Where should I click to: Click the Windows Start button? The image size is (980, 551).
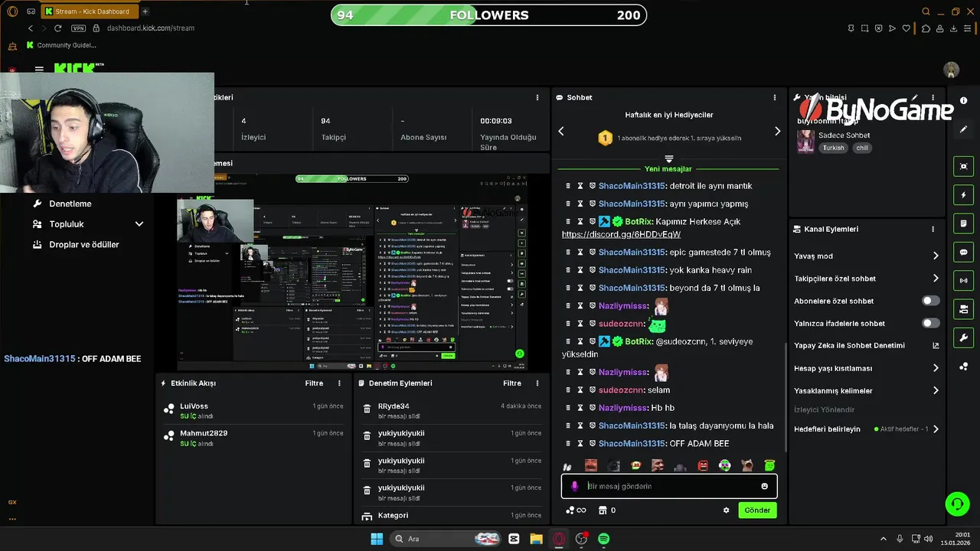377,539
